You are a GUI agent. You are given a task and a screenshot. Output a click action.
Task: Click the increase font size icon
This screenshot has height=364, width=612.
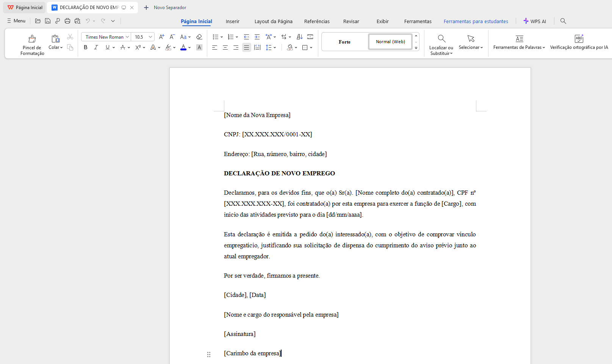161,37
